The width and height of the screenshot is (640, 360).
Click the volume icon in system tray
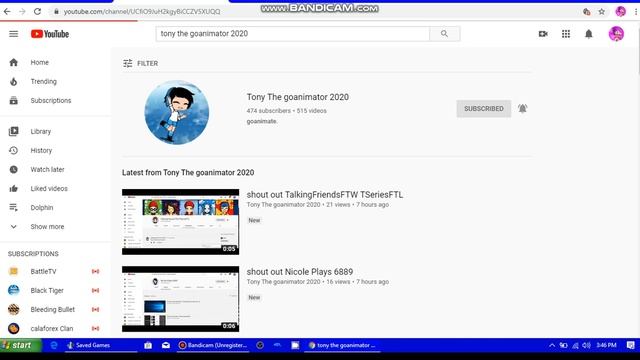click(587, 345)
